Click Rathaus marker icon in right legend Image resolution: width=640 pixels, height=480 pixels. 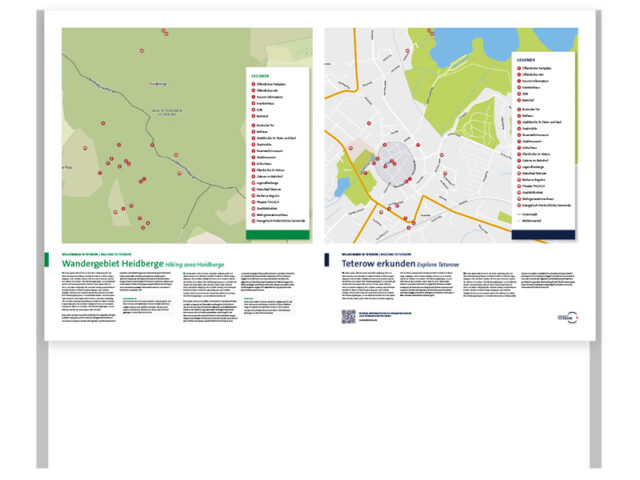[518, 115]
